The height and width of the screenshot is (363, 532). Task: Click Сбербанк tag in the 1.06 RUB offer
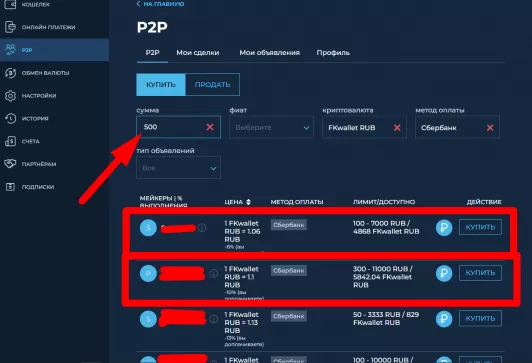289,225
